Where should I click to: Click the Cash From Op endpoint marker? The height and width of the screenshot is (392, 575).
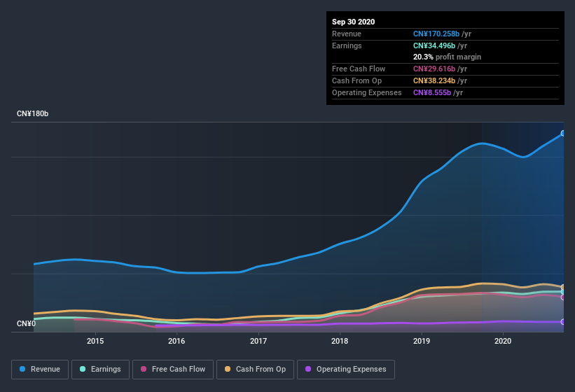point(563,287)
